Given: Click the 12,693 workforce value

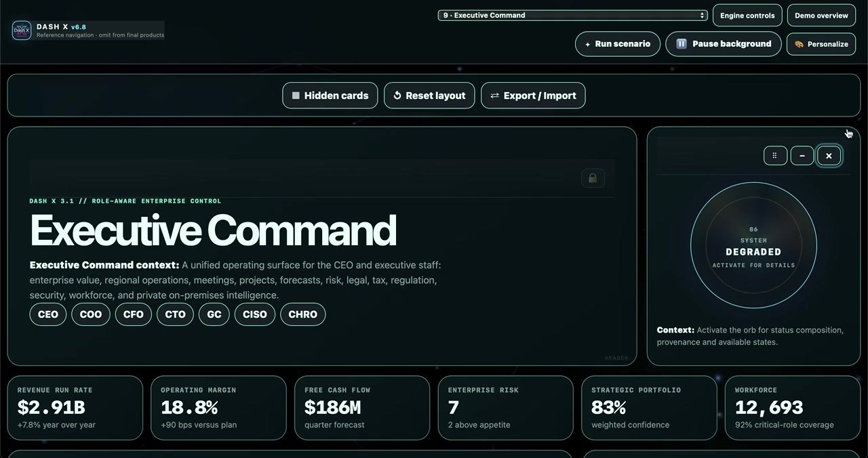Looking at the screenshot, I should [x=769, y=407].
